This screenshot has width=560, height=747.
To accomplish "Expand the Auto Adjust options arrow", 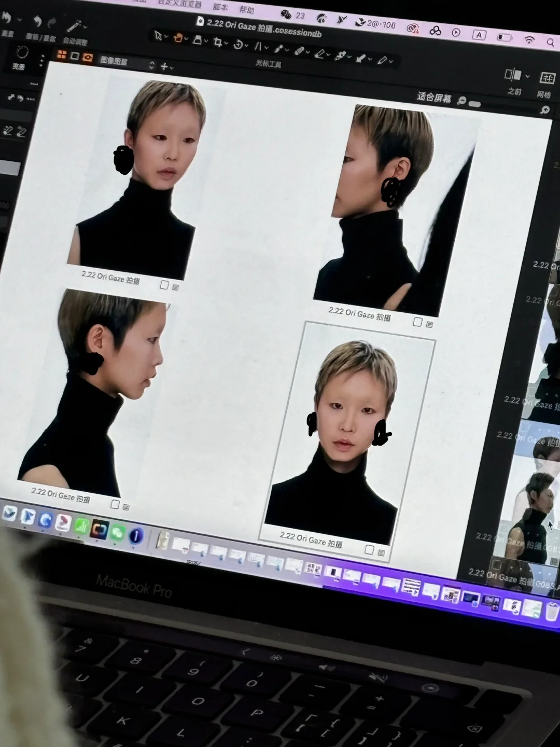I will click(85, 26).
